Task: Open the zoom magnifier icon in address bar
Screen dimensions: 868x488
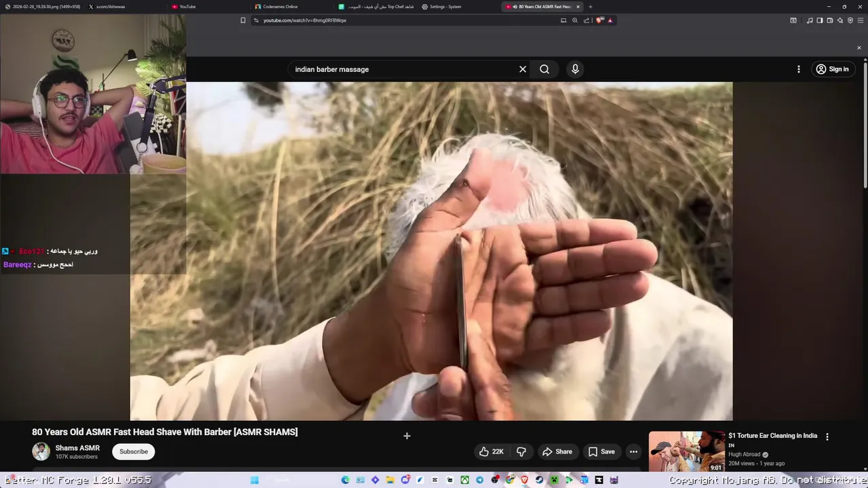Action: 575,20
